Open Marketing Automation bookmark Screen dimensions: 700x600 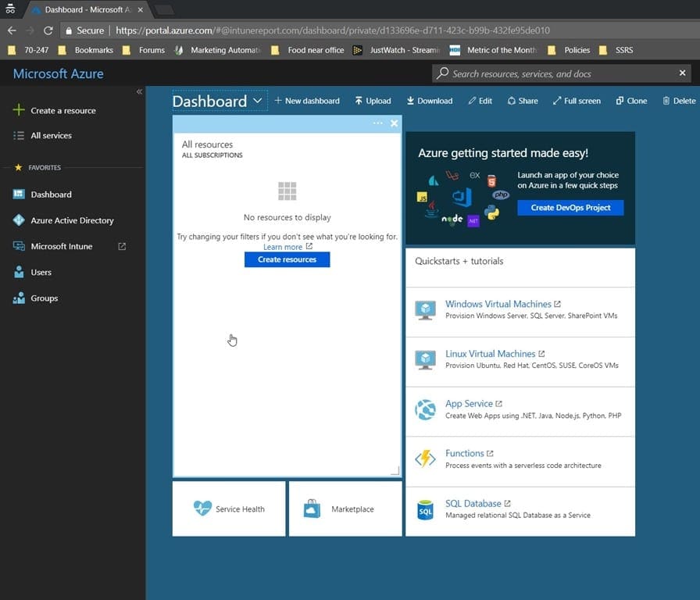[x=218, y=50]
